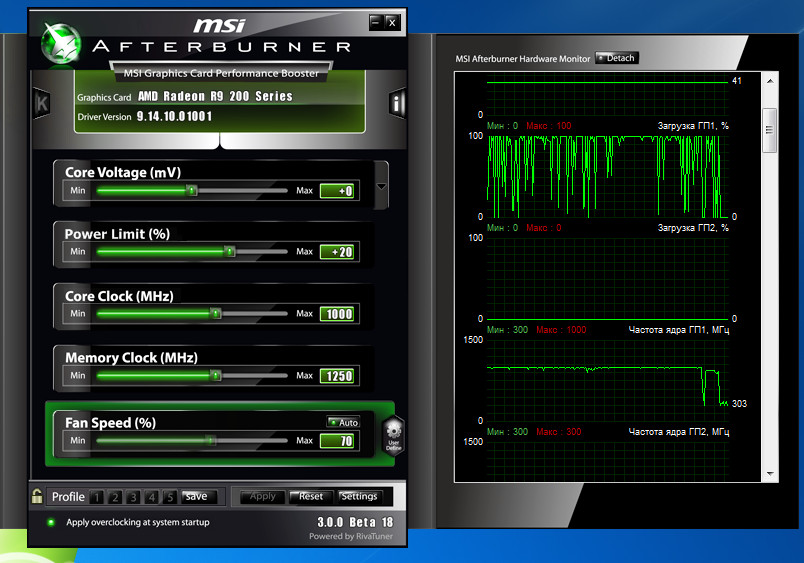The width and height of the screenshot is (804, 563).
Task: Click the profile lock padlock icon
Action: [36, 496]
